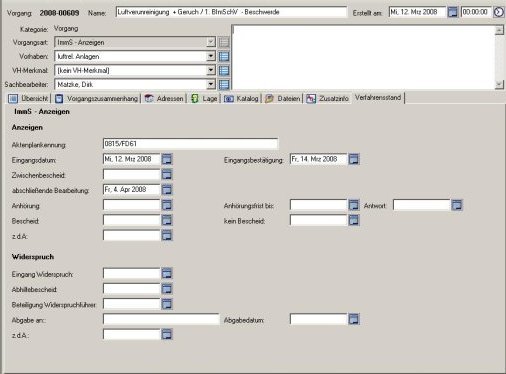Click the kein Bescheid field
The height and width of the screenshot is (374, 506).
(x=319, y=220)
